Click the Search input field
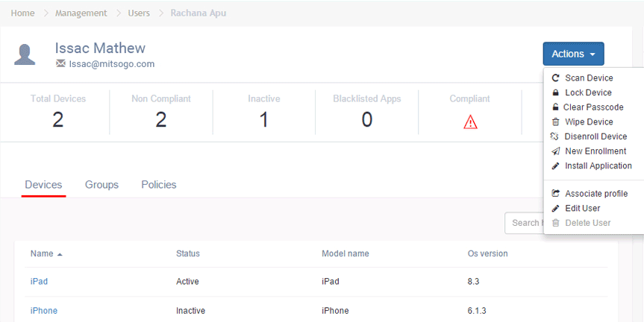644x322 pixels. [x=524, y=223]
